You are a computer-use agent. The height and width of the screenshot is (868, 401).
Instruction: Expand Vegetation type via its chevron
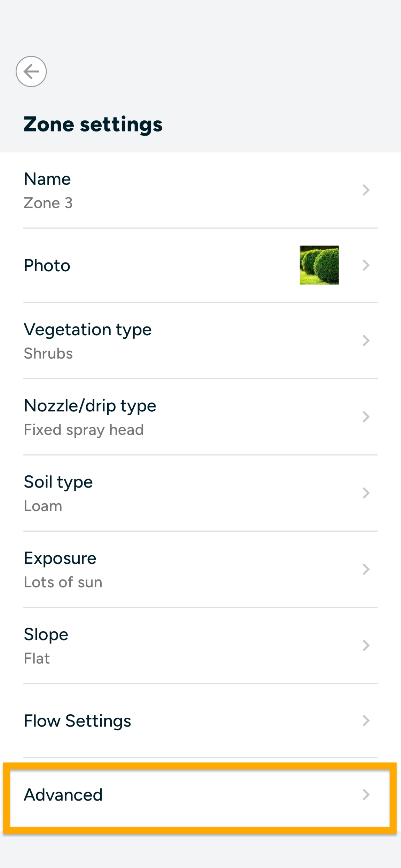[x=365, y=340]
